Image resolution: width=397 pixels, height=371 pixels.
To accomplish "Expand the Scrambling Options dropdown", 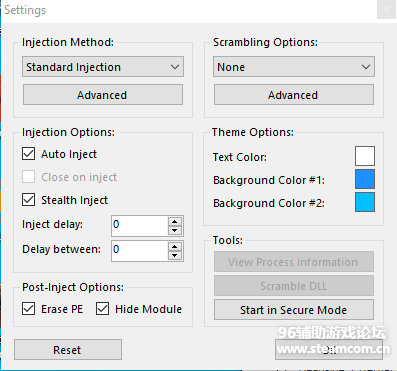I will [294, 67].
